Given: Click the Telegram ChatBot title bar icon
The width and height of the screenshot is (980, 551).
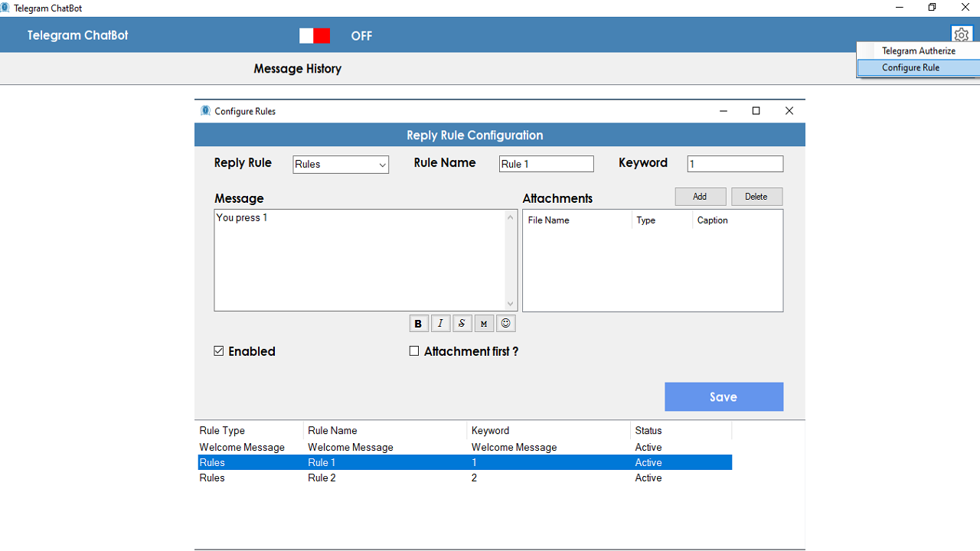Looking at the screenshot, I should [5, 8].
